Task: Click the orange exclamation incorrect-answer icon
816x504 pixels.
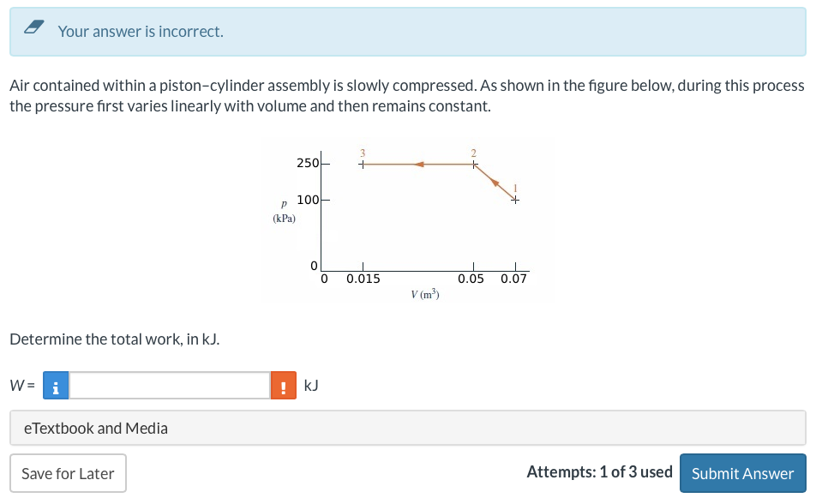Action: coord(283,385)
